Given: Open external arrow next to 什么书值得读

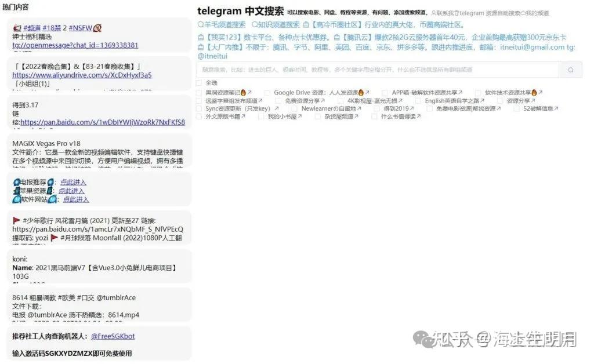Looking at the screenshot, I should click(419, 117).
